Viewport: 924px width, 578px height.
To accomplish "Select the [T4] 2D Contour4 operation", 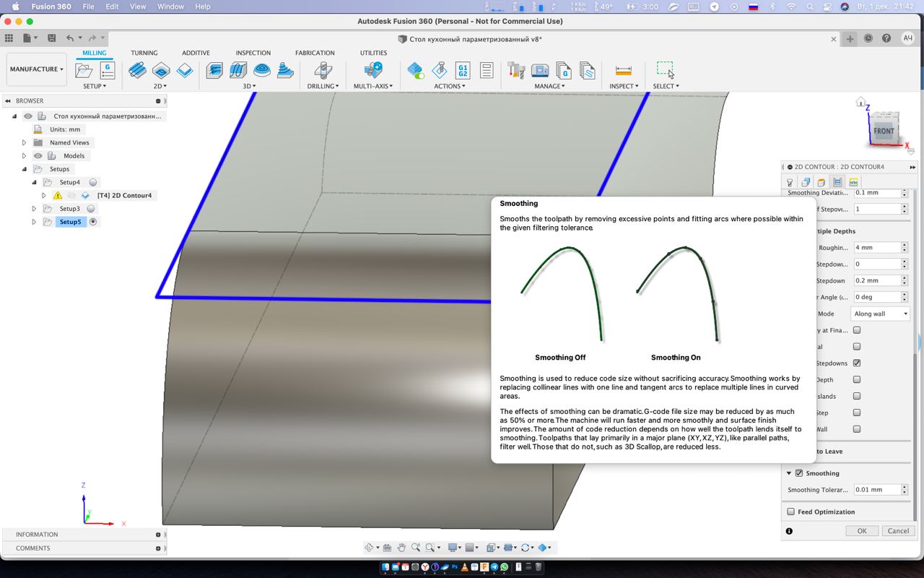I will (124, 195).
